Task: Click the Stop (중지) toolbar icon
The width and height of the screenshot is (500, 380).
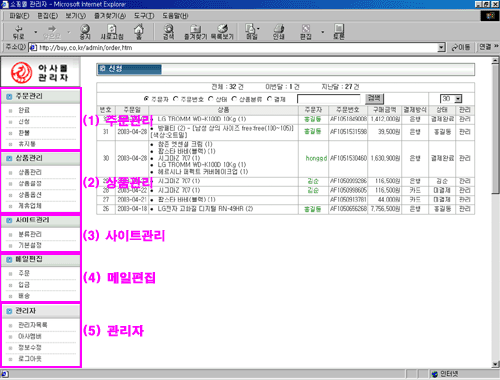Action: click(85, 32)
